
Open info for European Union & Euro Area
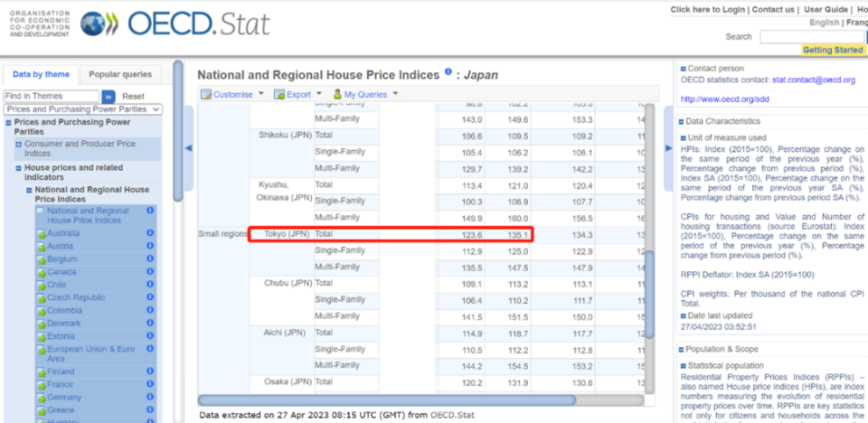click(x=150, y=349)
